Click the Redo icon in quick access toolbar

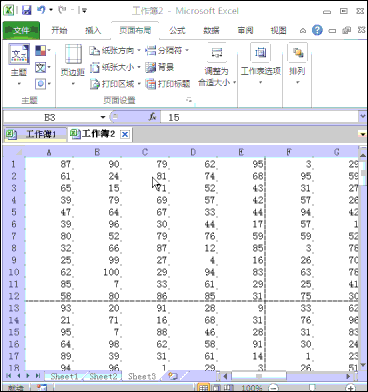tap(62, 10)
